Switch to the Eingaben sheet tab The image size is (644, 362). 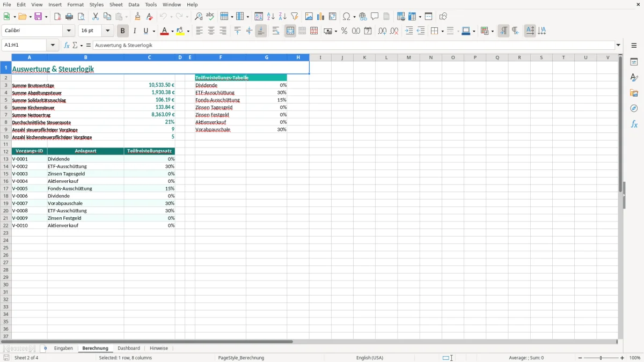tap(63, 349)
